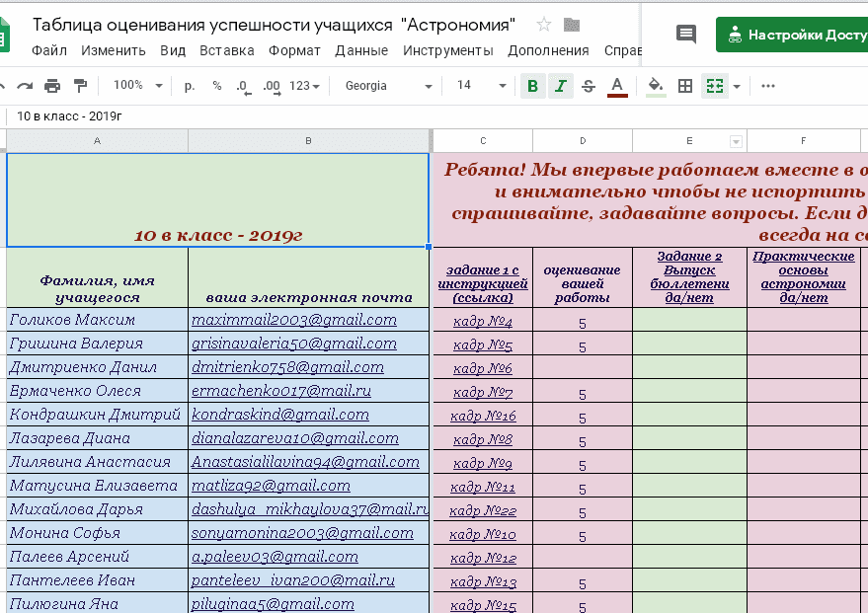Increase decimal places button
This screenshot has height=613, width=868.
point(272,86)
